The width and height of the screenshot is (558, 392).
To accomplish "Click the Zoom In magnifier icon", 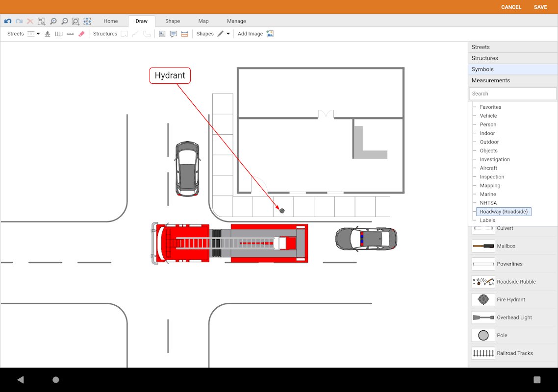I will pos(53,21).
